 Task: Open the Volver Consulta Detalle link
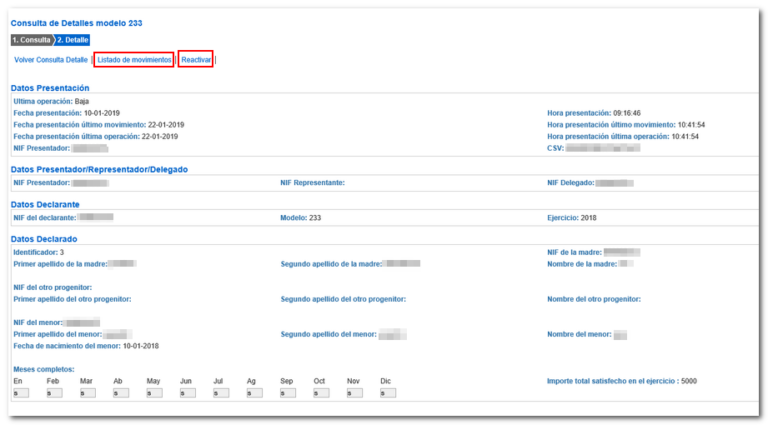[x=51, y=60]
